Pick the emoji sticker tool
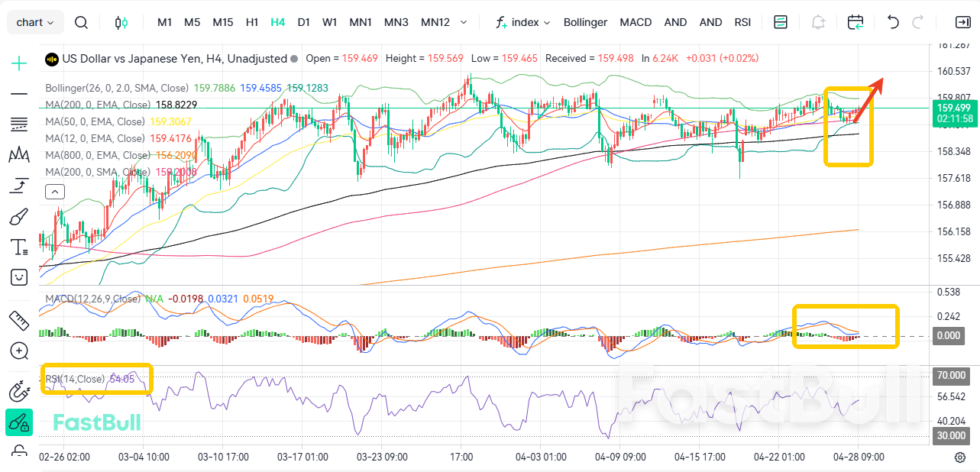This screenshot has height=472, width=980. click(18, 277)
